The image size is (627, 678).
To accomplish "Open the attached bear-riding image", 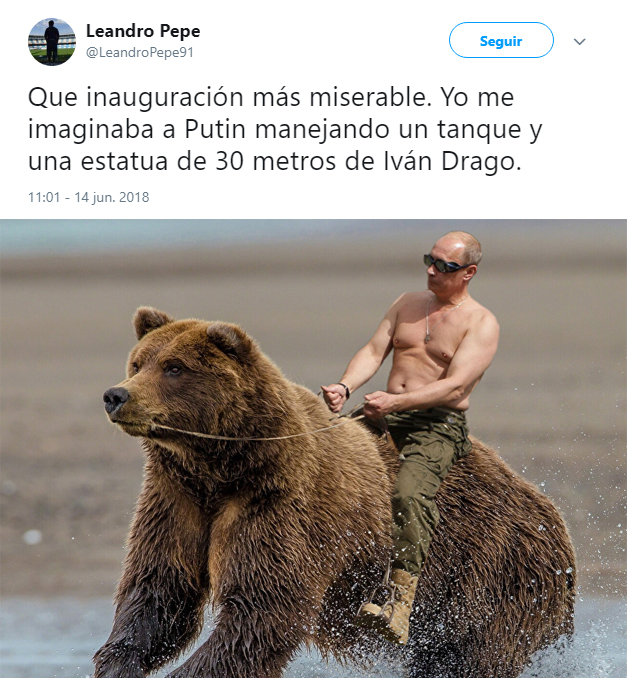I will [x=314, y=448].
